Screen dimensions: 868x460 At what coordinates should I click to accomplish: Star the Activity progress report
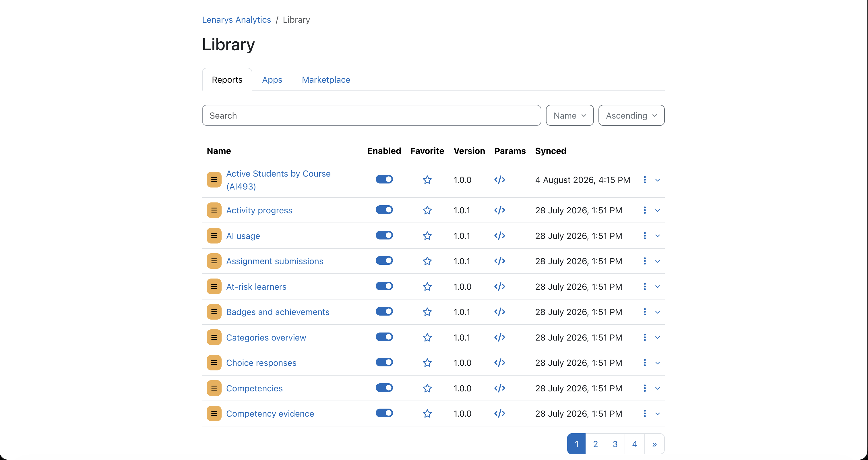[x=427, y=210]
